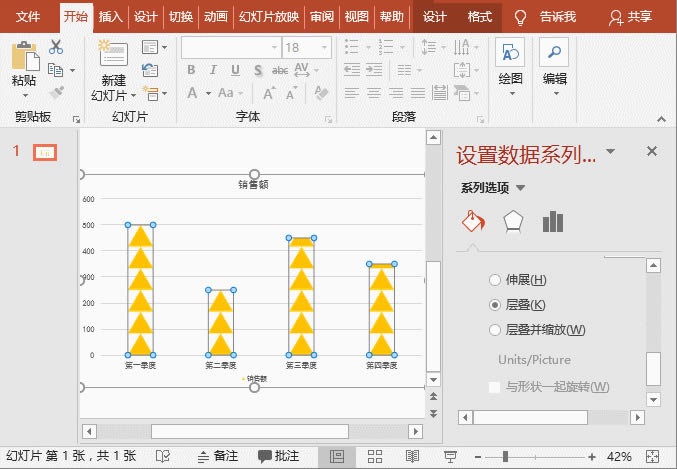The width and height of the screenshot is (677, 469).
Task: Select the 伸展 (Stretch) radio option
Action: 495,280
